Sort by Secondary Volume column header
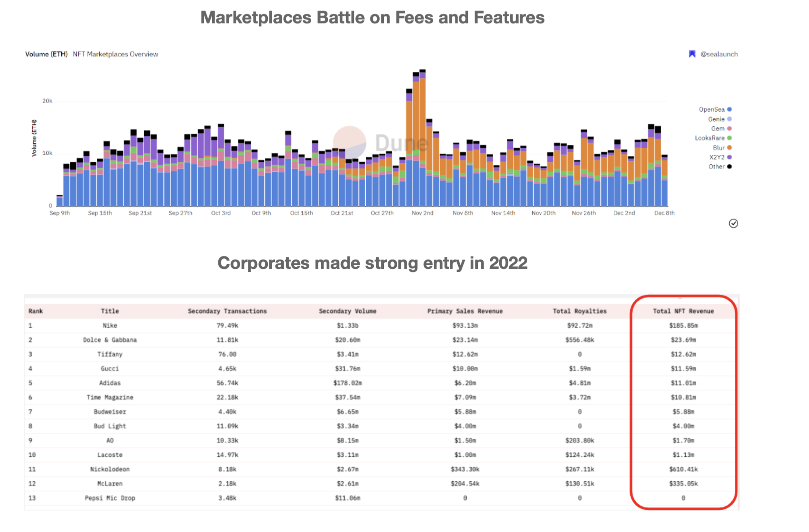809x532 pixels. pos(347,311)
